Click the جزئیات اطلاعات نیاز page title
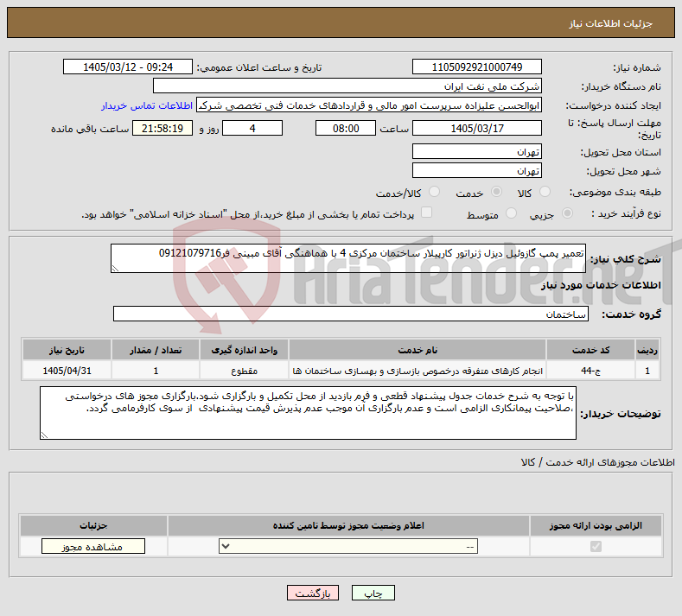 click(x=610, y=23)
